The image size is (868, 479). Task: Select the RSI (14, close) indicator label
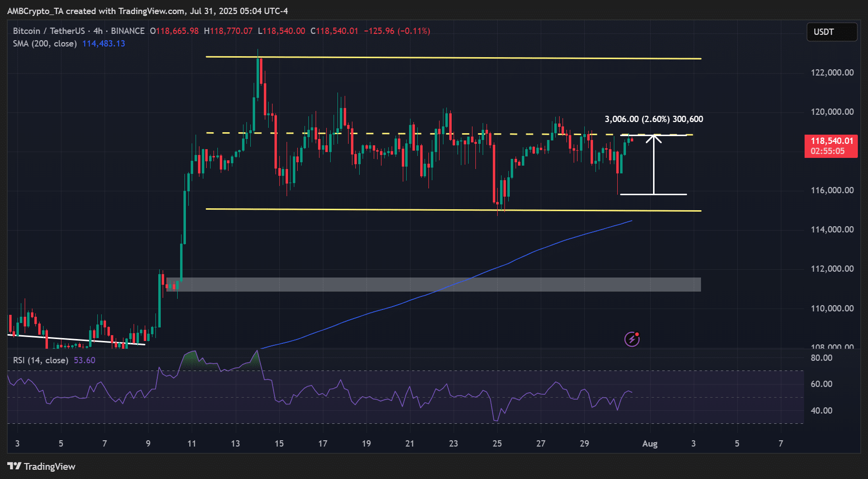[x=40, y=360]
